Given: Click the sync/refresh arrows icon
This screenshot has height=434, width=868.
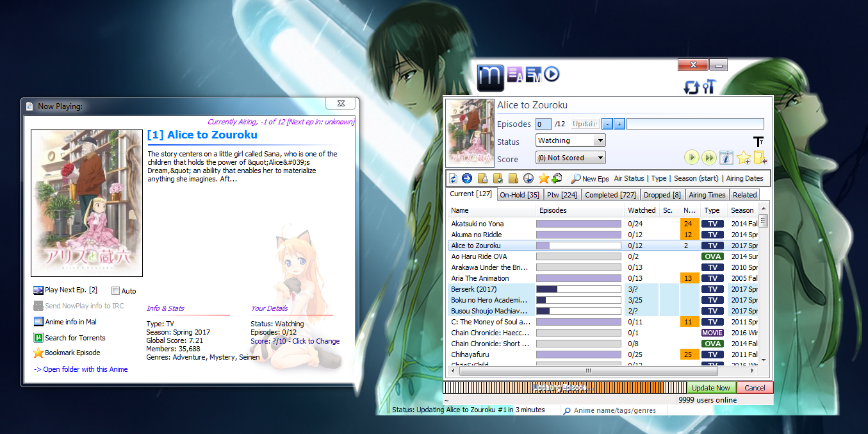Looking at the screenshot, I should (691, 87).
